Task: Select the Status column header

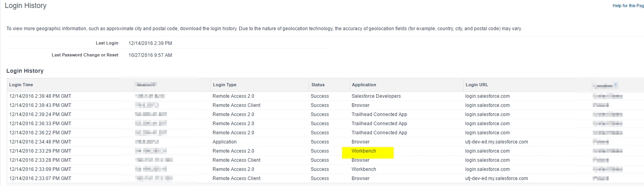Action: (x=318, y=85)
